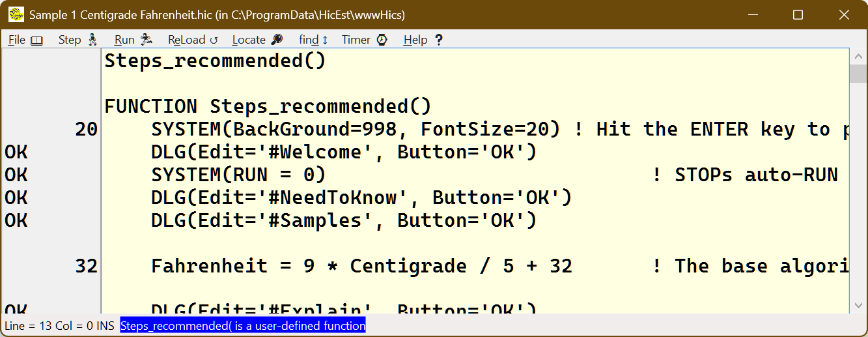Click the vertical scrollbar thumb
The height and width of the screenshot is (337, 868).
(858, 73)
